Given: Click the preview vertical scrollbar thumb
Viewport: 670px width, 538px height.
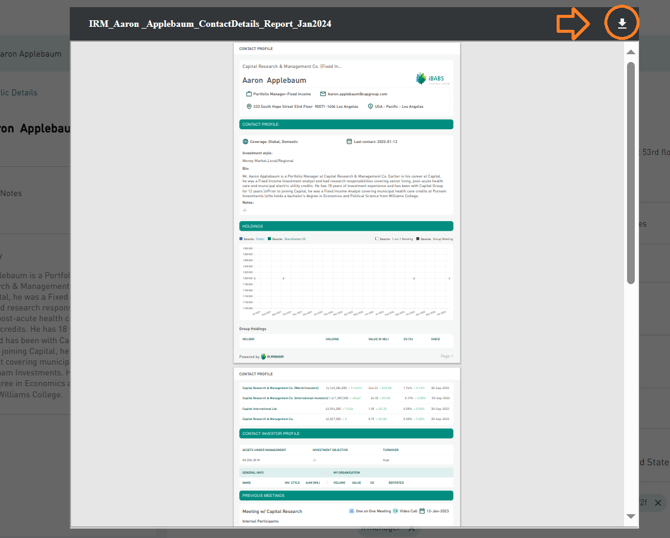Looking at the screenshot, I should [x=631, y=173].
